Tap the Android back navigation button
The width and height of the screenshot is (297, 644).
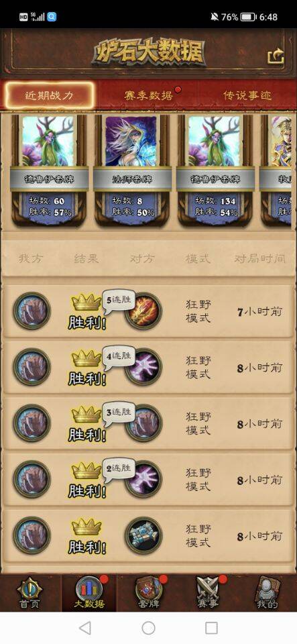tap(85, 628)
